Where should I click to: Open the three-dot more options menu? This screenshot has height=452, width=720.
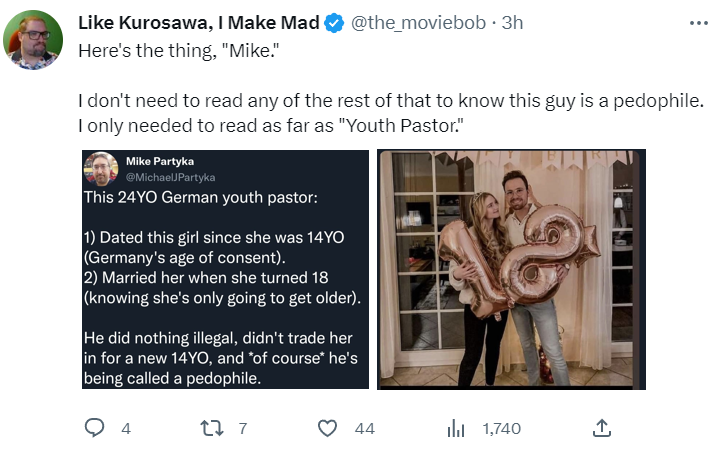point(698,23)
